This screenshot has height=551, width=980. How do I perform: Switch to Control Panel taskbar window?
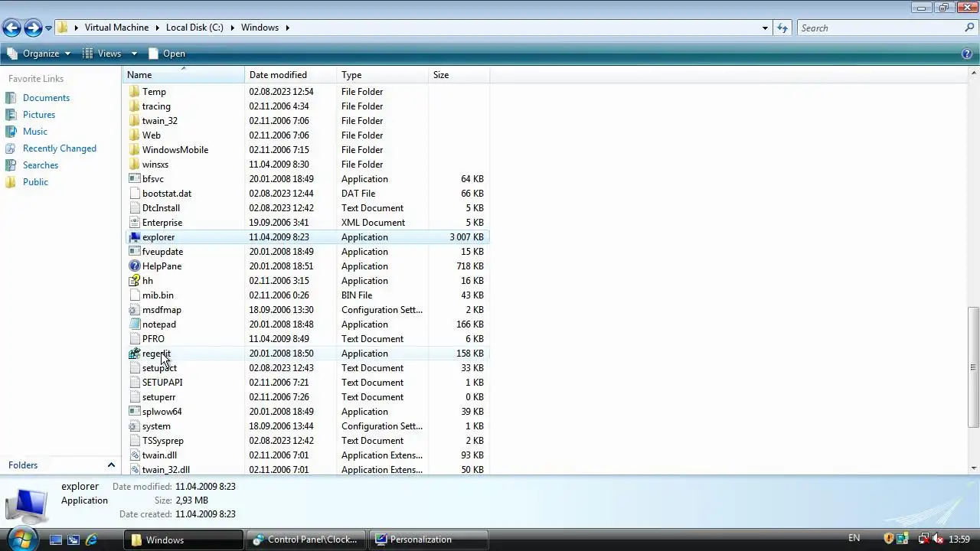point(306,540)
